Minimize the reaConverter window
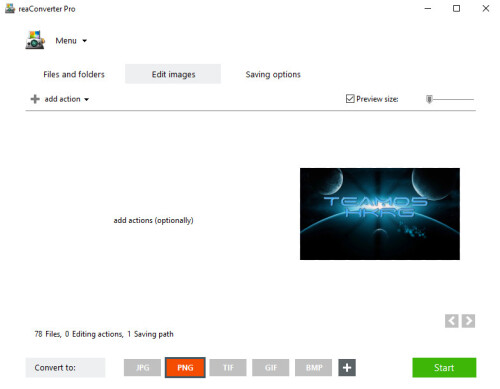The width and height of the screenshot is (500, 389). coord(428,9)
